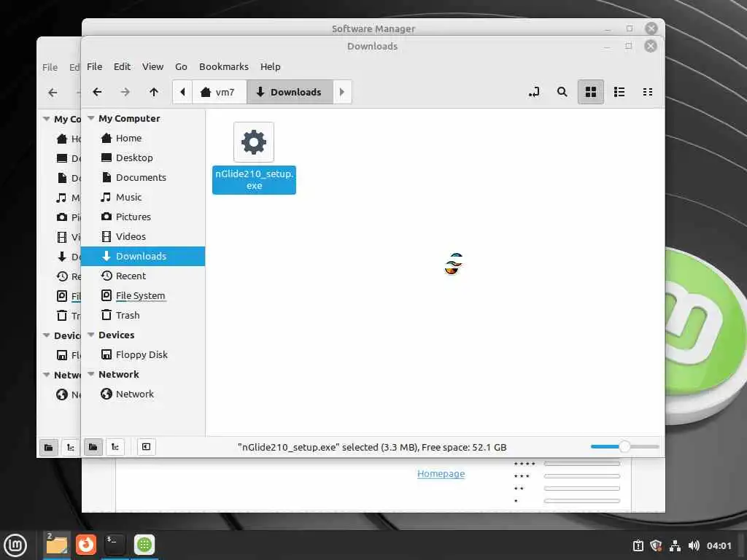Show places in sidebar button

tap(93, 447)
